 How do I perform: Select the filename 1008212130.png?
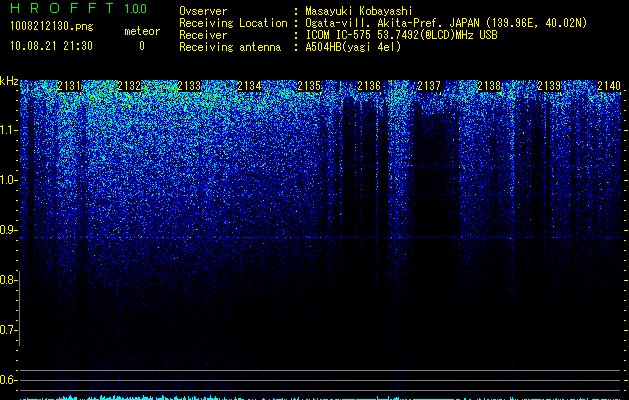pyautogui.click(x=52, y=27)
